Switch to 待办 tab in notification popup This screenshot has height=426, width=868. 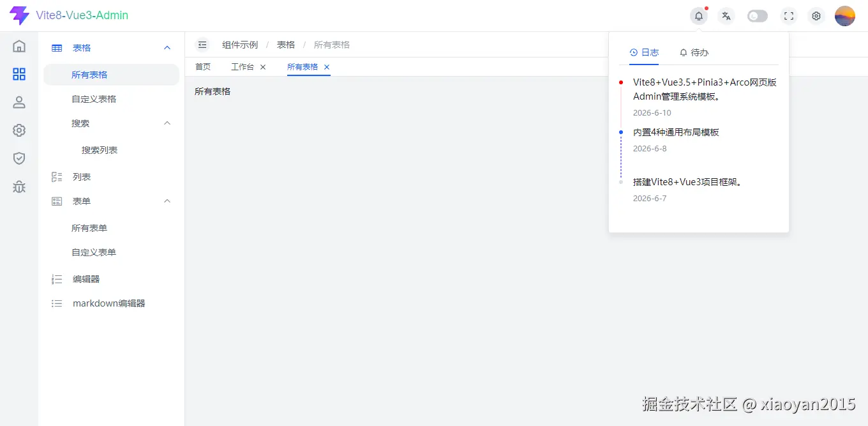click(694, 52)
